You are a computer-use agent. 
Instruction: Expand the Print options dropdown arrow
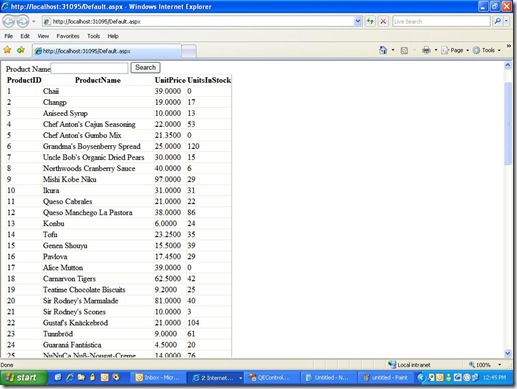click(x=436, y=50)
